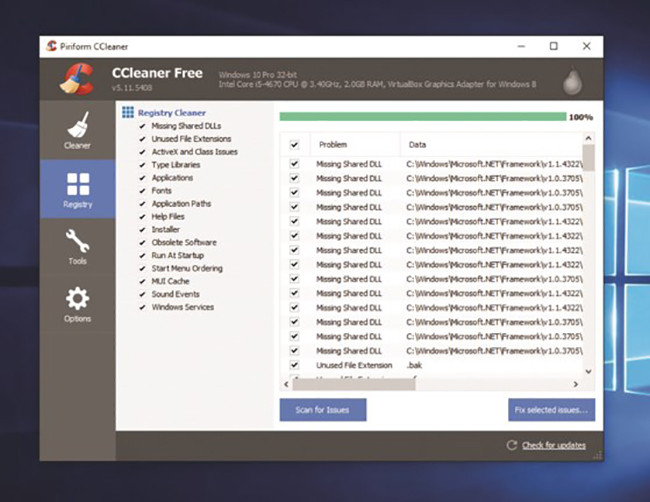Open the Options gear icon
650x502 pixels.
(77, 302)
